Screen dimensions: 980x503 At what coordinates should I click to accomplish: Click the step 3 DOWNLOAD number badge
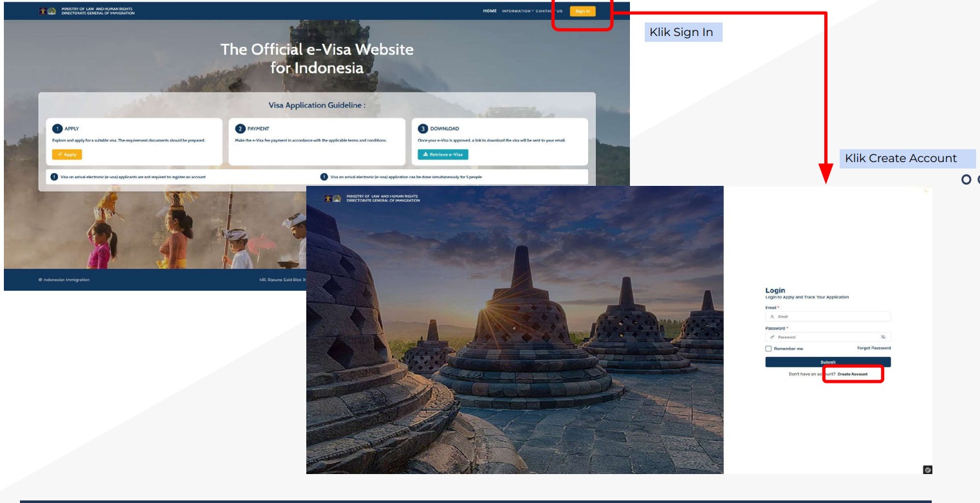pos(423,129)
